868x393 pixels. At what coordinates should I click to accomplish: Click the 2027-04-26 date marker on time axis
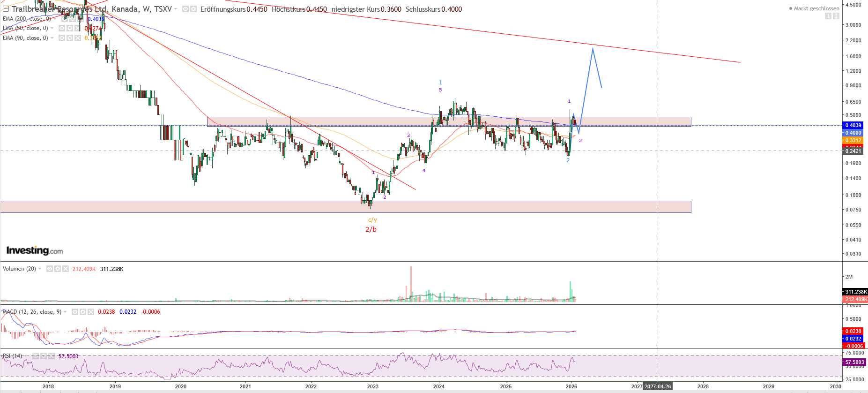coord(657,386)
